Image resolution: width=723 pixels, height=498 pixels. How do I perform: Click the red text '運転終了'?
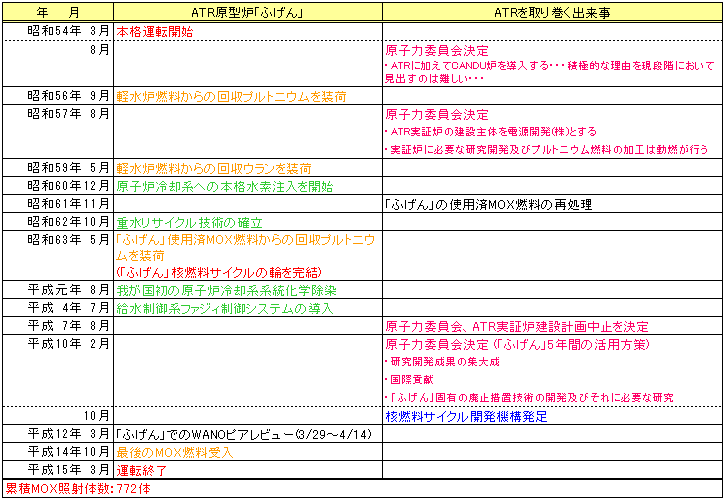(142, 470)
